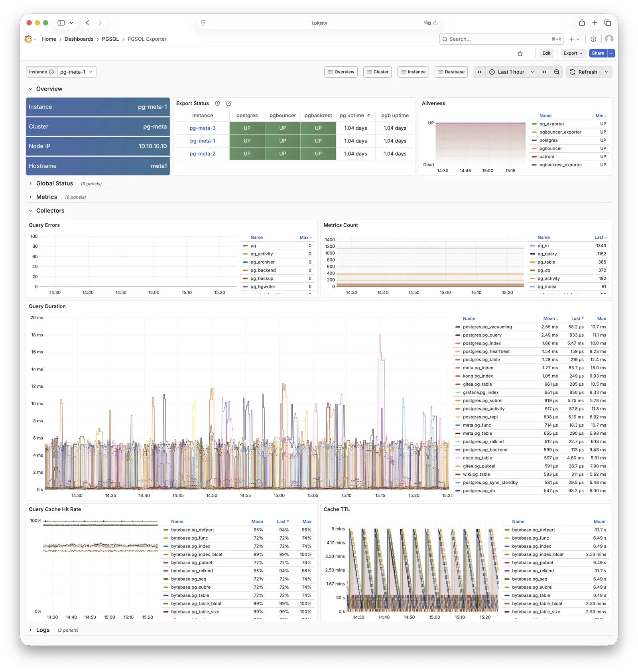Toggle postgres.pg_vacuuming series in Query Duration legend
Image resolution: width=638 pixels, height=672 pixels.
click(487, 327)
